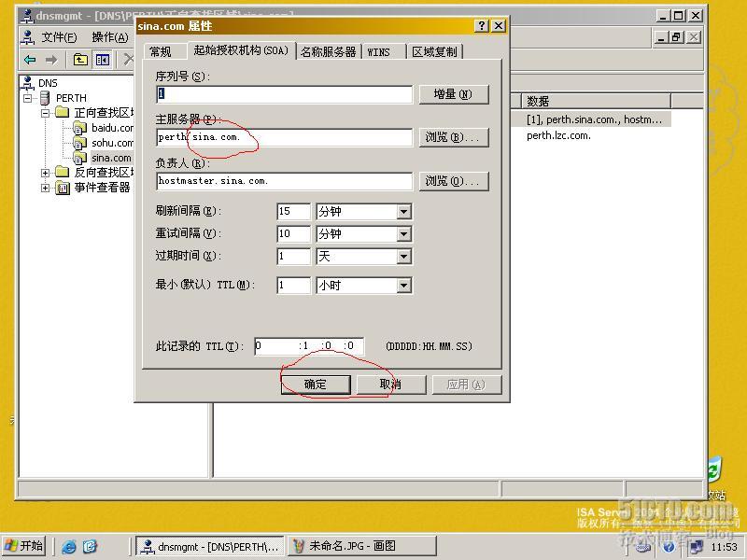Click the 序列号 serial number field
The width and height of the screenshot is (747, 560).
coord(285,94)
